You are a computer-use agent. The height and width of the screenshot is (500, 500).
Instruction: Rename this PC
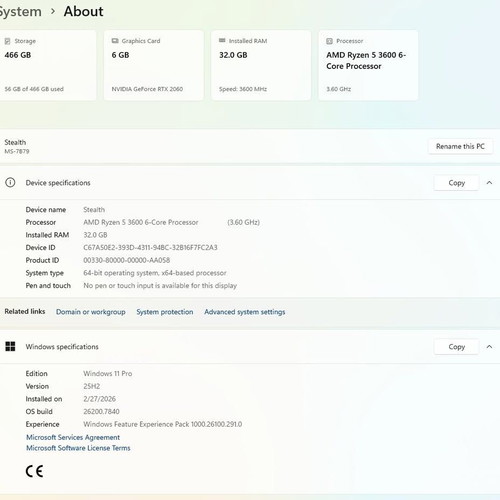460,146
